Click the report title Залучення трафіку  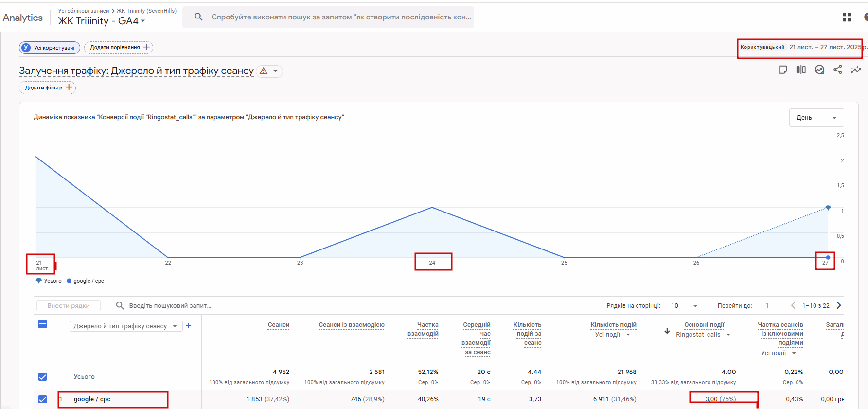(136, 71)
